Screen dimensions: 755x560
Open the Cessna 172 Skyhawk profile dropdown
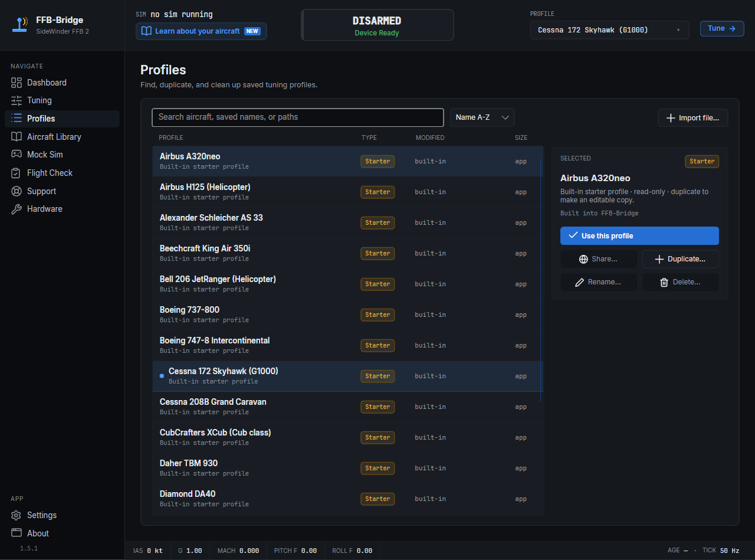point(609,30)
